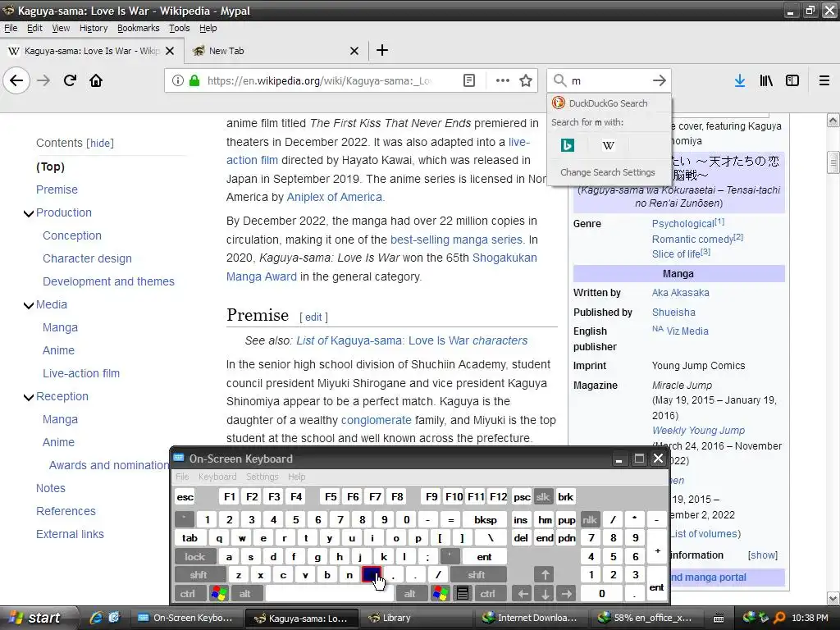Click the esc key on On-Screen Keyboard

pos(185,496)
